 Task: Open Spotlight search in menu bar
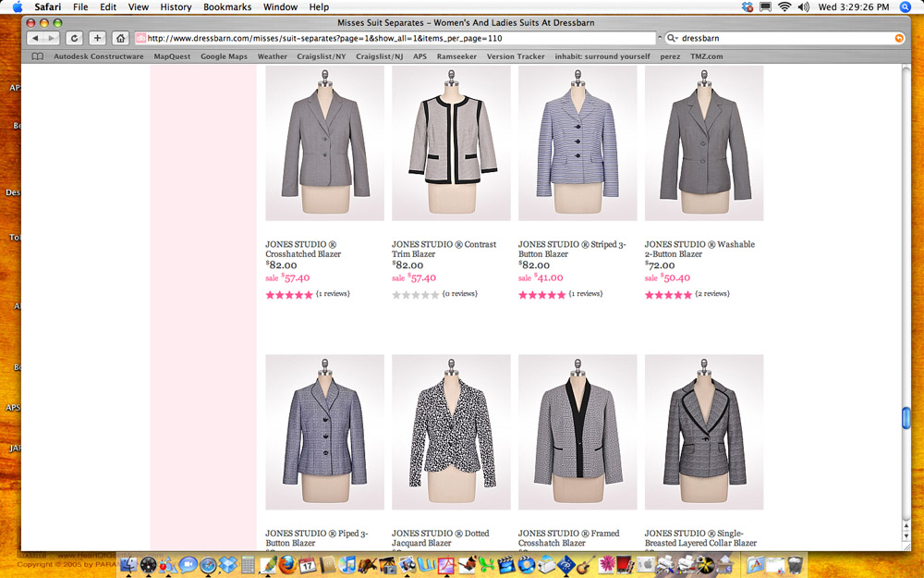[906, 7]
